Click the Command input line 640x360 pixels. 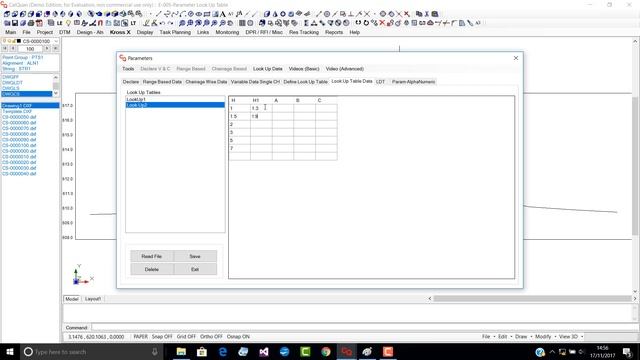[x=363, y=327]
